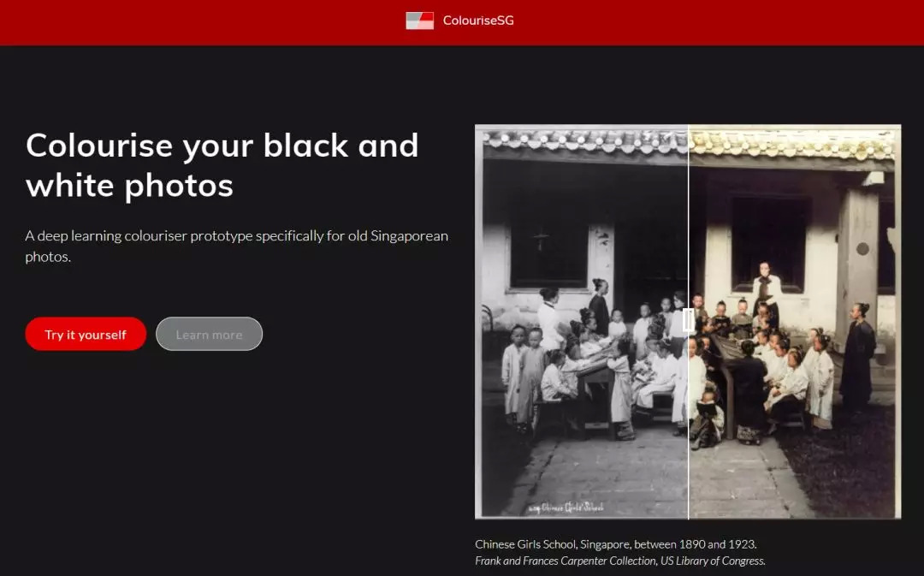
Task: Click the handwritten caption inside the old photo
Action: (566, 508)
